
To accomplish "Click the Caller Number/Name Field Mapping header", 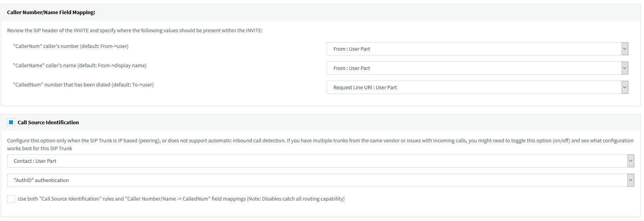I will [51, 12].
